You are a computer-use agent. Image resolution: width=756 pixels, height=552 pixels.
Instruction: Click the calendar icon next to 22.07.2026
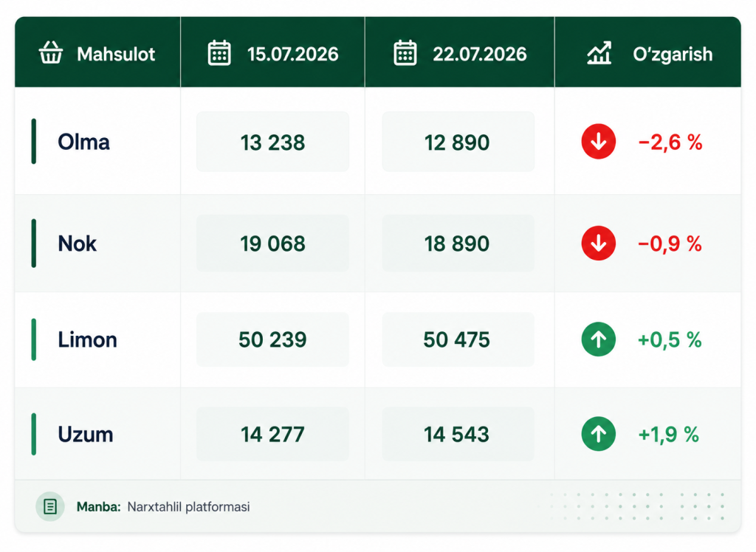click(405, 52)
